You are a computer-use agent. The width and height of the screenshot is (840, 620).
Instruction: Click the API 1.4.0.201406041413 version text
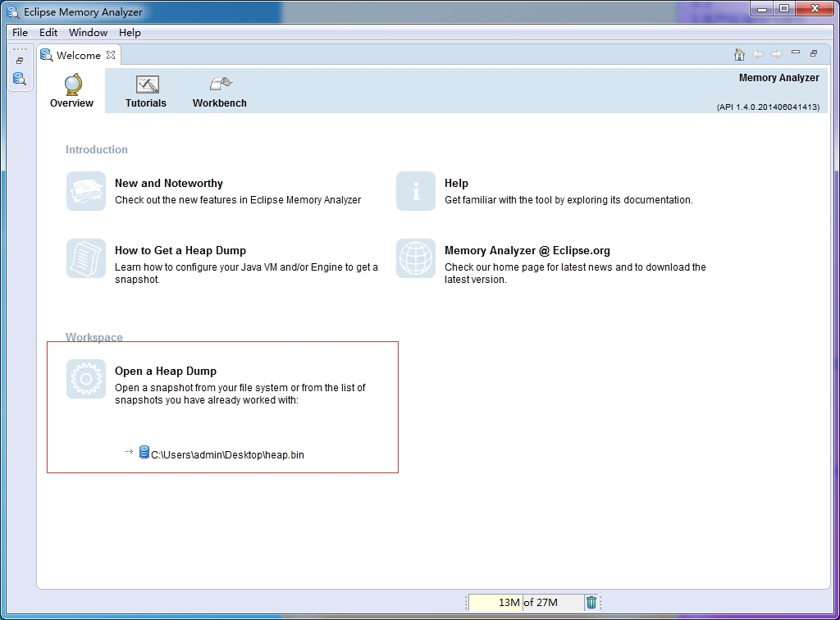point(768,107)
